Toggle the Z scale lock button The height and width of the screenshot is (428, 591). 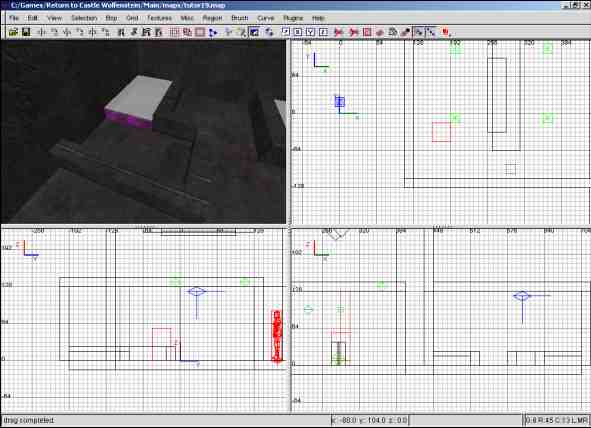(323, 32)
